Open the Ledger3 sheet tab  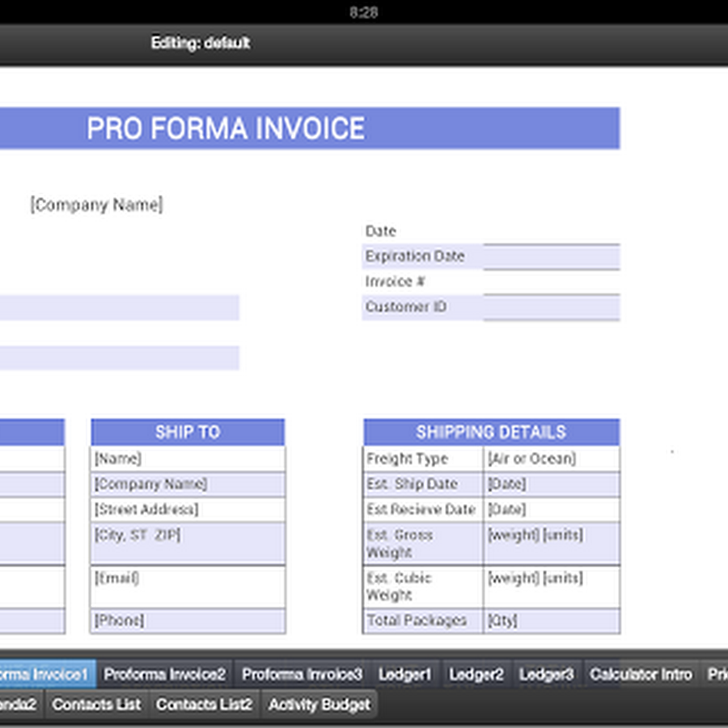point(546,674)
